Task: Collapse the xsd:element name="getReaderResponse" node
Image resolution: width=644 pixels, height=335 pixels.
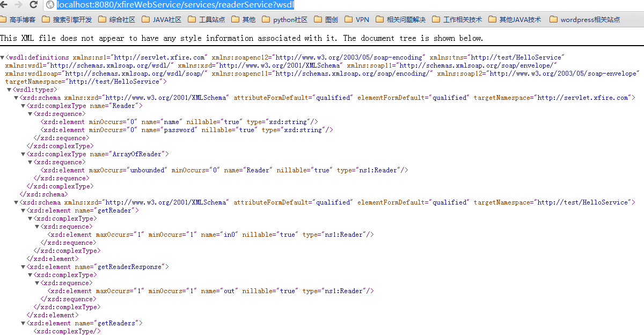Action: (23, 267)
